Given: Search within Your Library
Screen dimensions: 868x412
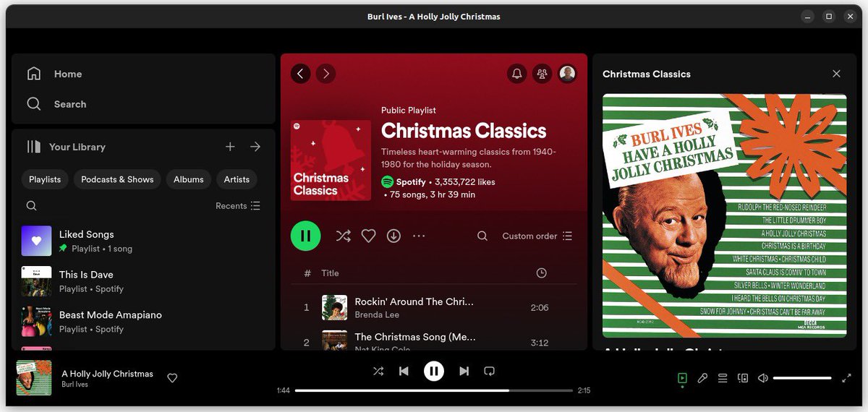Looking at the screenshot, I should 32,206.
